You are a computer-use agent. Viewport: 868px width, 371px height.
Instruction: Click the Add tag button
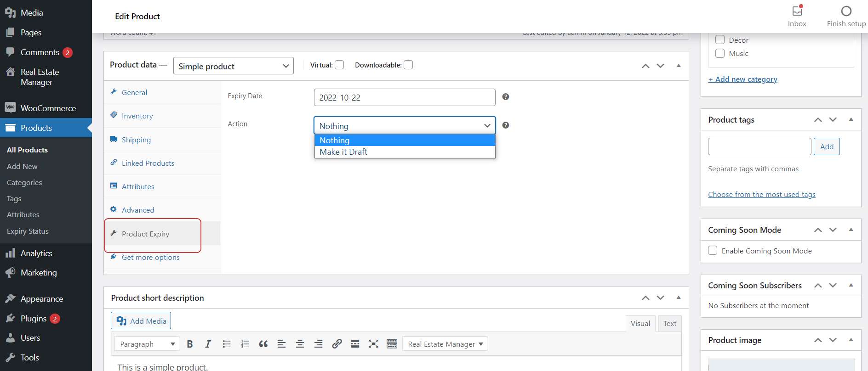[827, 146]
